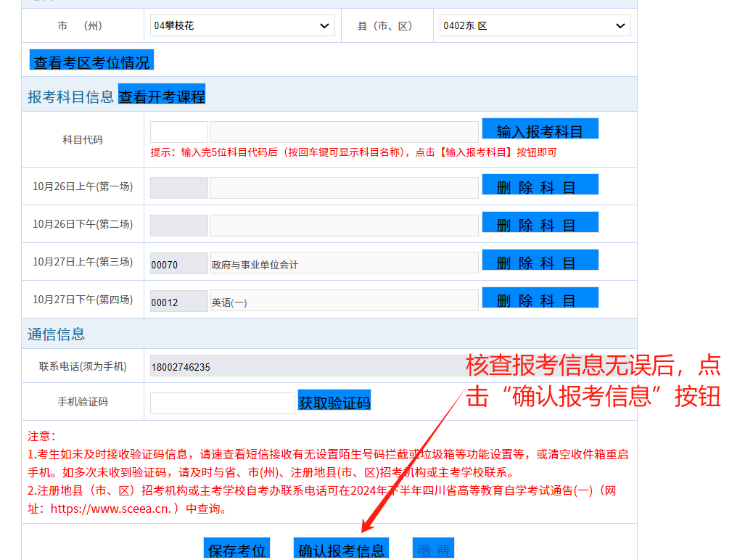Screen dimensions: 753x560
Task: Click the subject code field showing 00012
Action: tap(178, 302)
